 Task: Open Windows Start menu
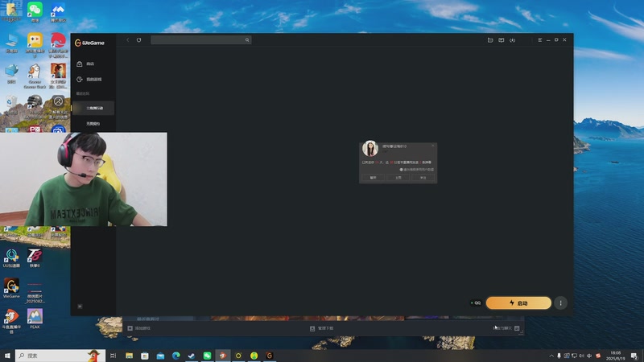click(7, 356)
